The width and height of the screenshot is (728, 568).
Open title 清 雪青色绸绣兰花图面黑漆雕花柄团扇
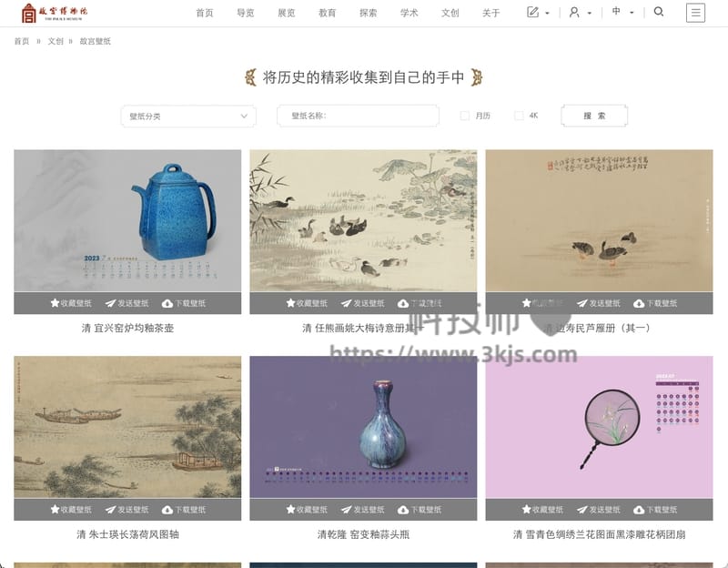pos(600,534)
